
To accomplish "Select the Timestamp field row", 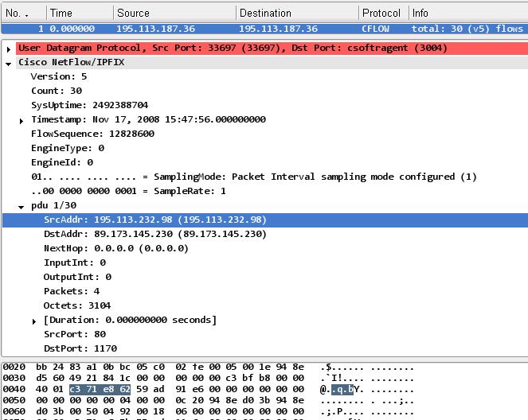I will pos(148,119).
